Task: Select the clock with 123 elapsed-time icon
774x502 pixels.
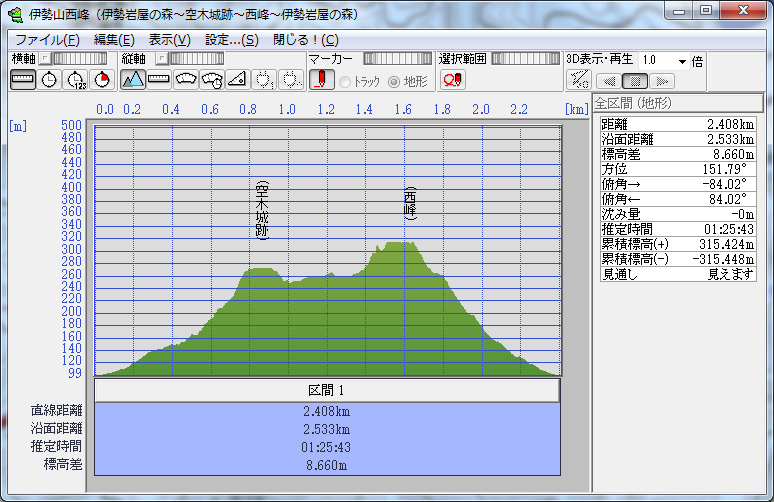Action: [x=76, y=79]
